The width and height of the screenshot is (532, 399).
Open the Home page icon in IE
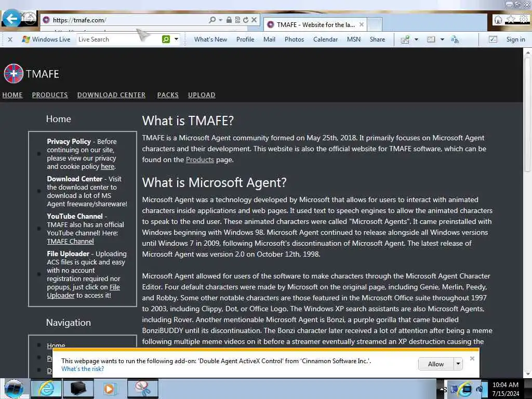tap(498, 20)
